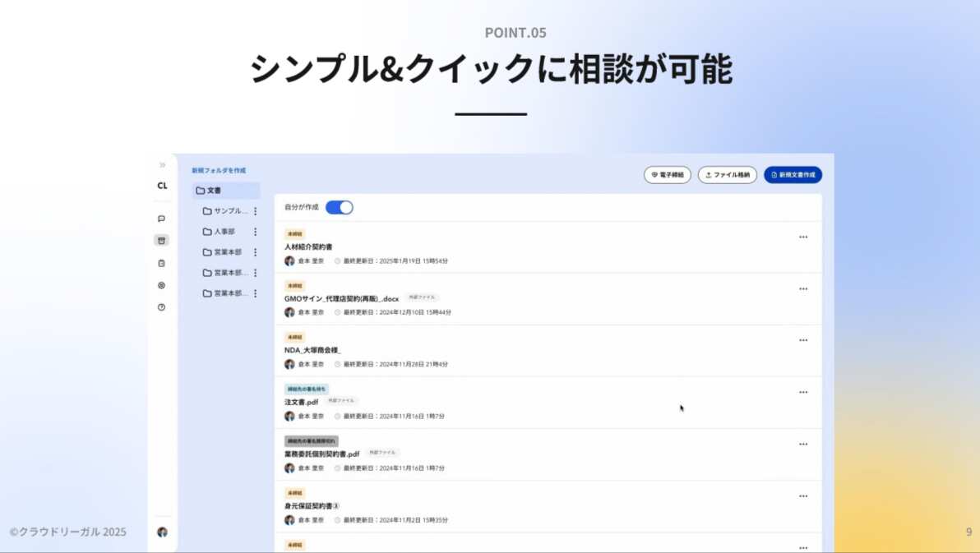Collapse the sidebar using the double-arrow icon

(x=162, y=164)
